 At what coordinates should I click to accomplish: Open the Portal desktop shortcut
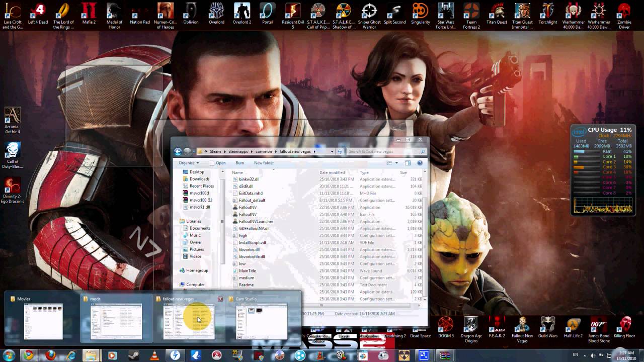coord(267,14)
